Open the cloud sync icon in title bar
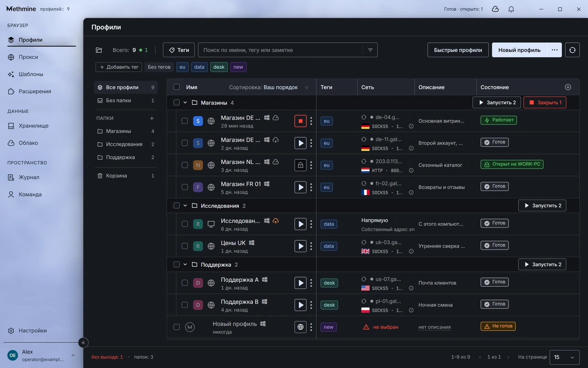The height and width of the screenshot is (368, 588). 495,9
